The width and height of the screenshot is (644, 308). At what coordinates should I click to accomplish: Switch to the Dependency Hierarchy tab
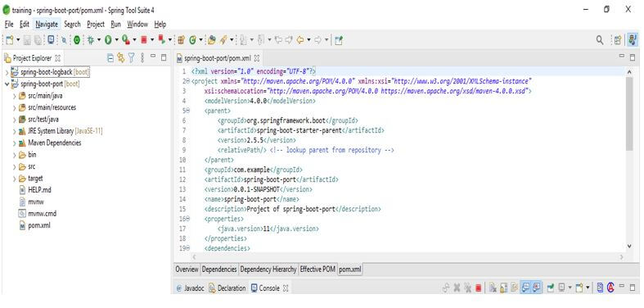(268, 269)
